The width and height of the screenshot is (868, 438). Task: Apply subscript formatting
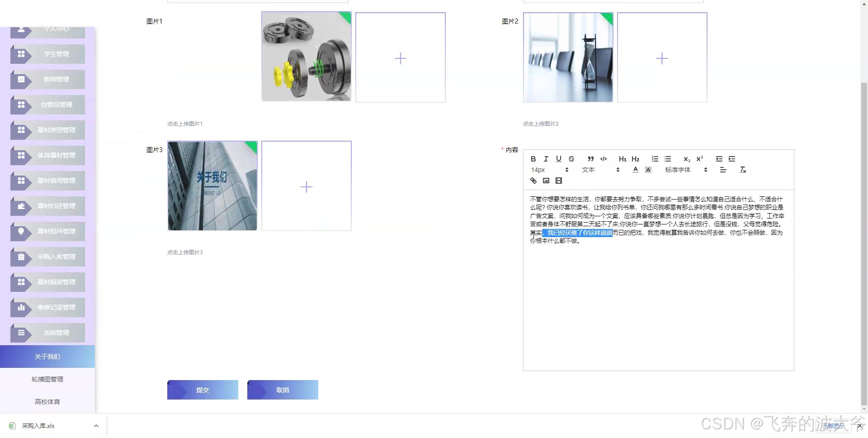pos(687,159)
